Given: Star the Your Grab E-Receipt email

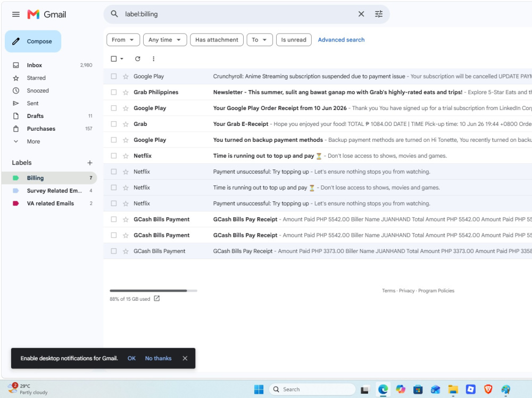Looking at the screenshot, I should coord(126,124).
